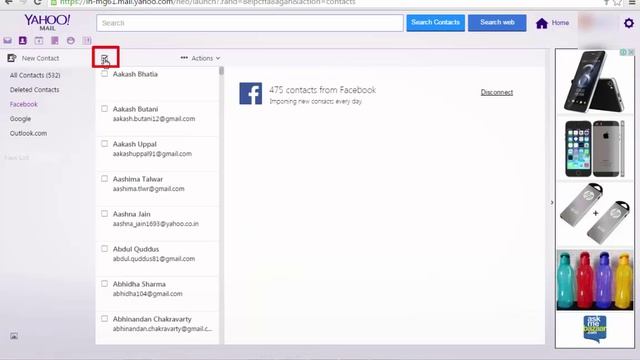Click the ad info icon
This screenshot has height=360, width=640.
point(623,52)
